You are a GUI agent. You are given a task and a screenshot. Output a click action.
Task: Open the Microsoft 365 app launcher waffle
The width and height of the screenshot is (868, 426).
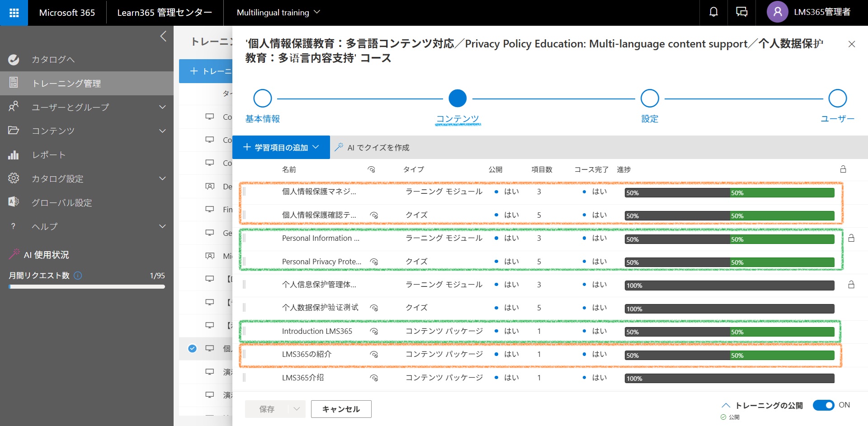click(x=14, y=13)
